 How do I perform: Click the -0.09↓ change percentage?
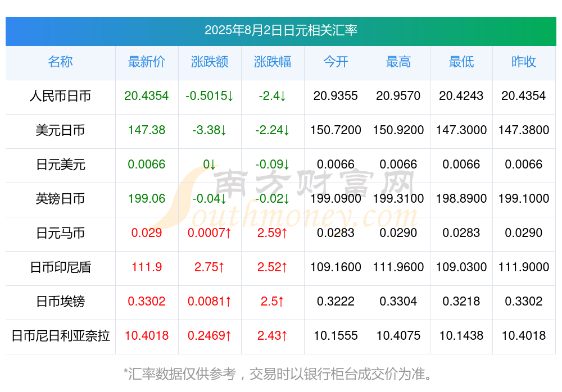pos(273,164)
